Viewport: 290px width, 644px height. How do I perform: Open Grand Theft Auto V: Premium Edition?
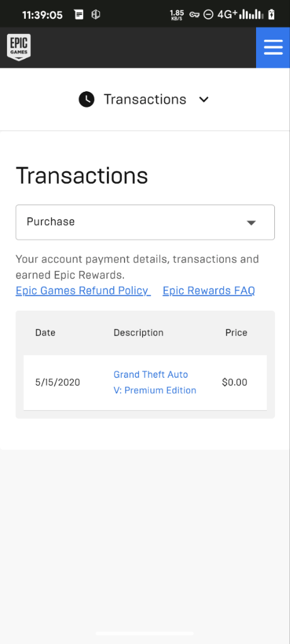(x=155, y=382)
